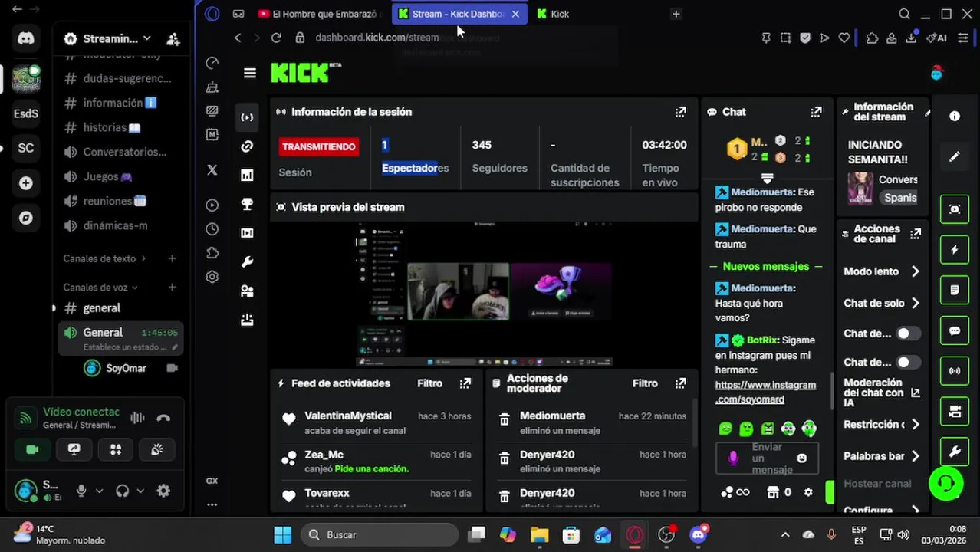Open wrench settings page in Kick sidebar
This screenshot has width=980, height=552.
[247, 262]
